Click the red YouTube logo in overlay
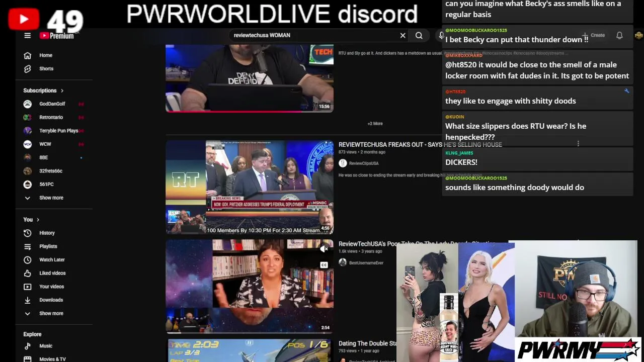 [x=23, y=19]
